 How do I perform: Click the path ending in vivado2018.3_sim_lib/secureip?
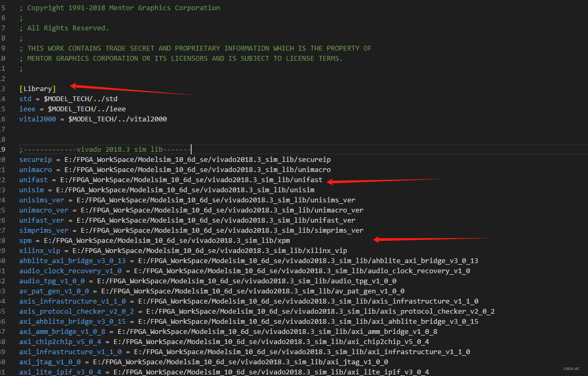(x=198, y=160)
